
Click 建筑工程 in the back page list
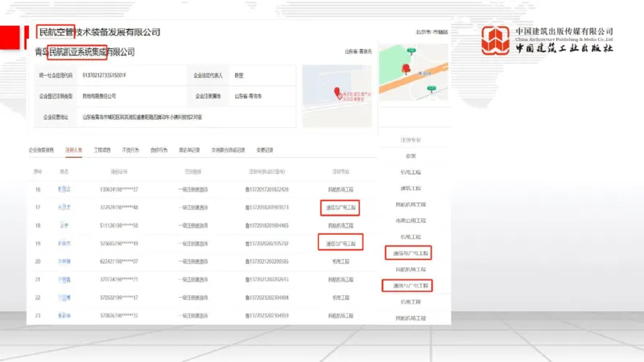click(x=411, y=188)
